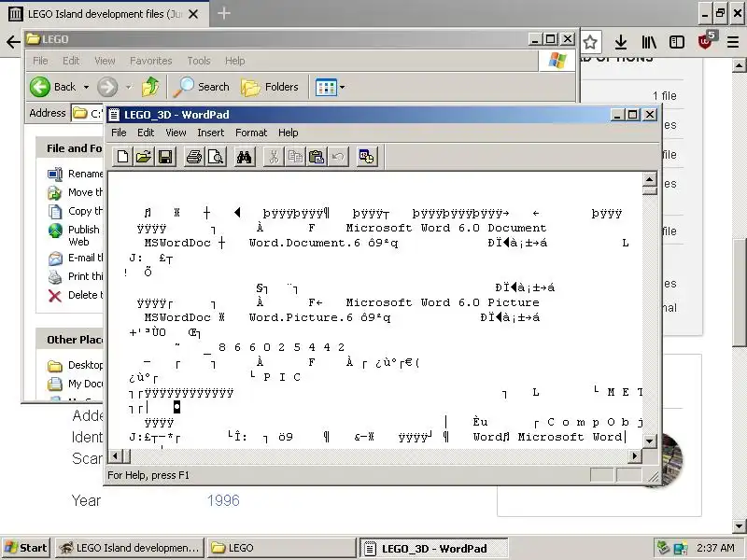Click the Forward arrow in LEGO Explorer
747x560 pixels.
[x=107, y=87]
